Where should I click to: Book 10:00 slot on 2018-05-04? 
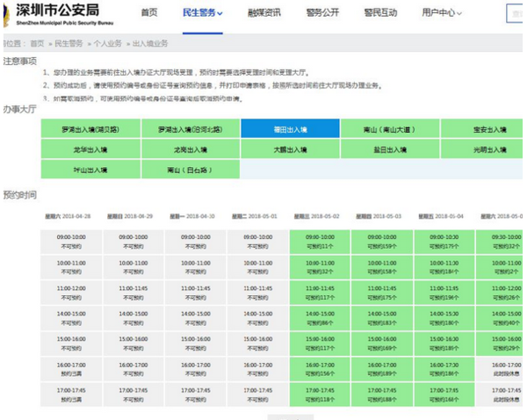click(444, 267)
